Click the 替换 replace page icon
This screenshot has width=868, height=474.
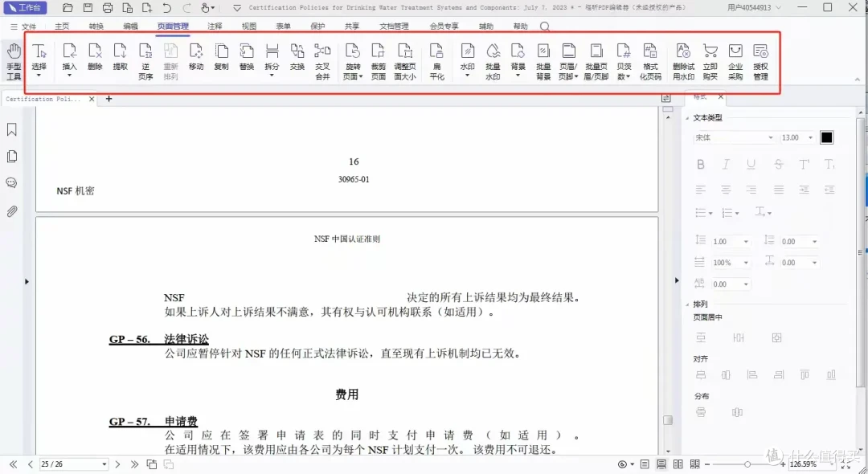pyautogui.click(x=247, y=52)
